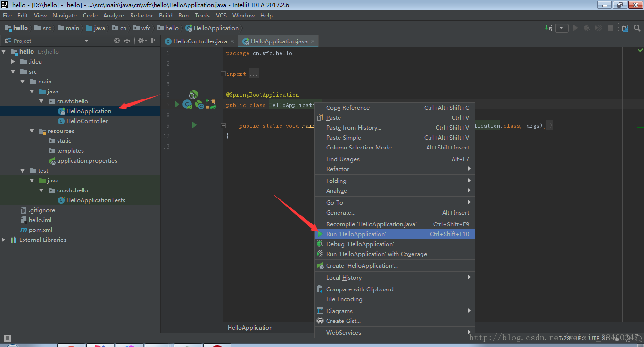This screenshot has width=644, height=347.
Task: Open the Diagrams submenu
Action: [395, 311]
